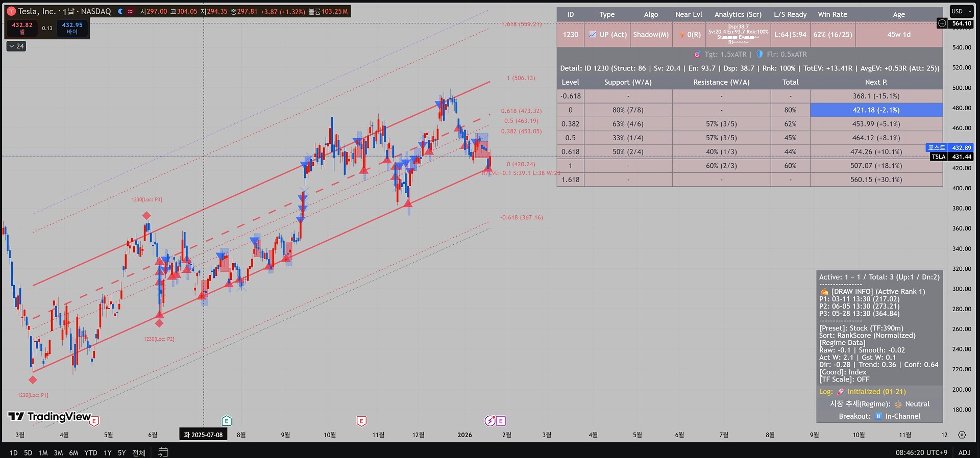Click the 62% (16/25) win rate cell
The height and width of the screenshot is (458, 980).
point(832,35)
